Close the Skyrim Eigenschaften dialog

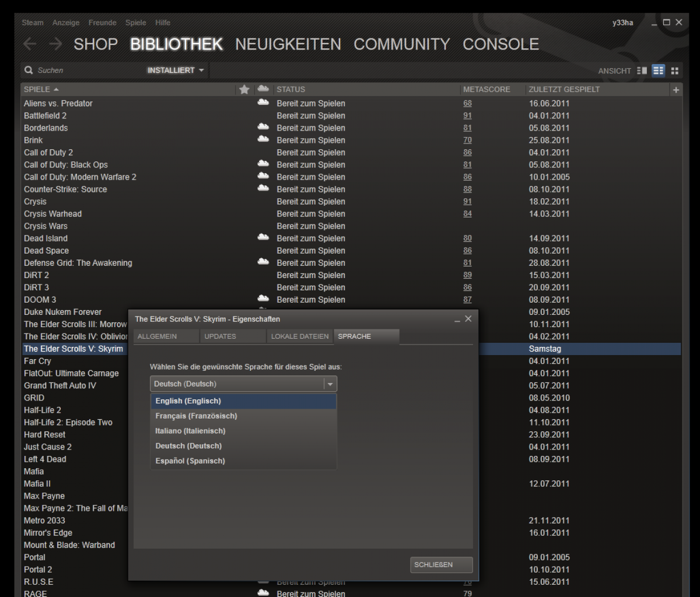pos(468,319)
